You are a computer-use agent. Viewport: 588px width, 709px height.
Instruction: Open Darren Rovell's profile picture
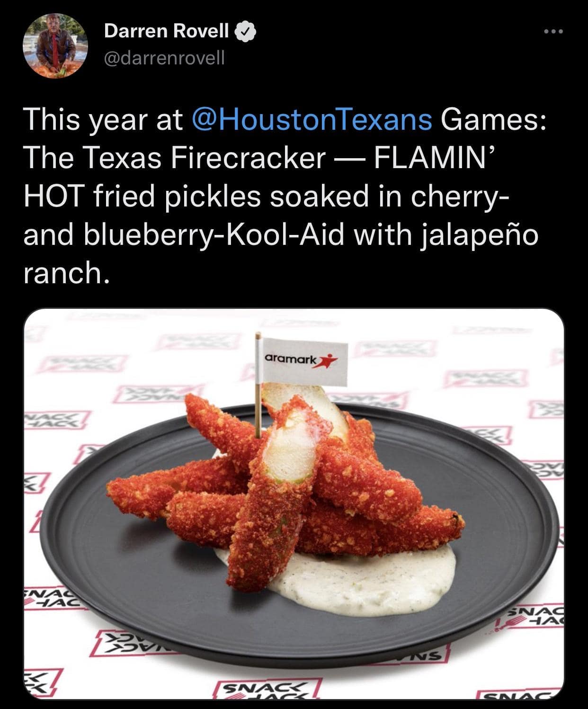click(x=55, y=45)
